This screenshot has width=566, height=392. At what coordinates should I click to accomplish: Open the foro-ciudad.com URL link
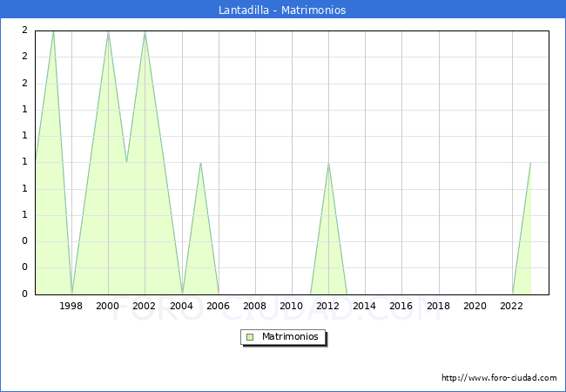(499, 378)
